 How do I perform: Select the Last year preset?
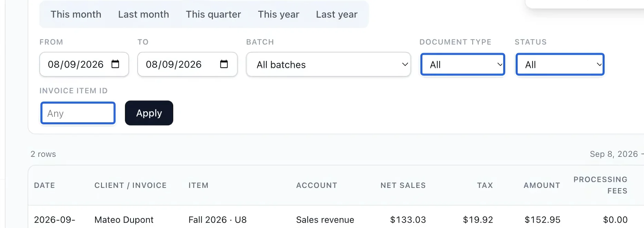tap(337, 14)
